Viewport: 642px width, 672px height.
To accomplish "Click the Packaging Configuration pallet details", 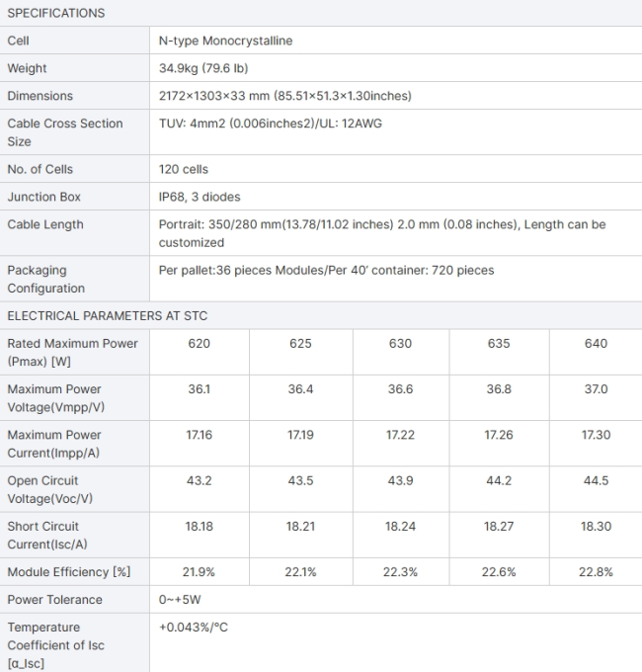I will [x=326, y=271].
